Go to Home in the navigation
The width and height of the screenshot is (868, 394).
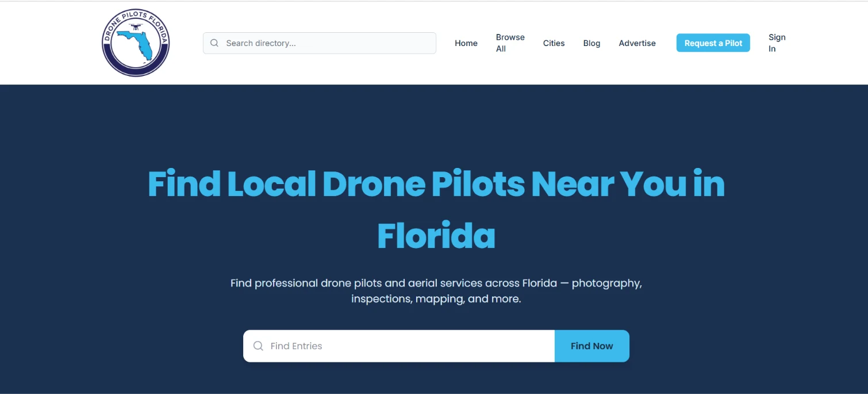466,43
